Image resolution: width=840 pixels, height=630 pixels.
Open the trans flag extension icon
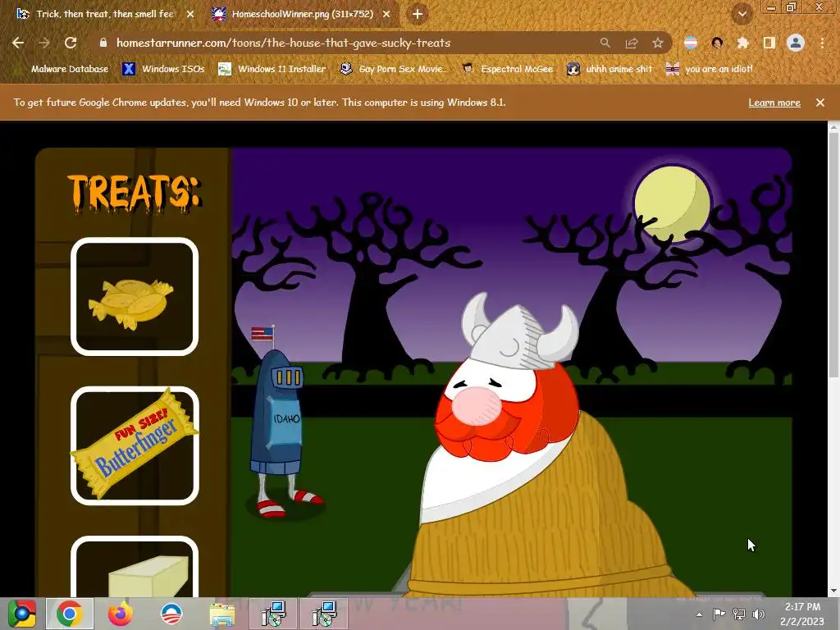coord(691,43)
